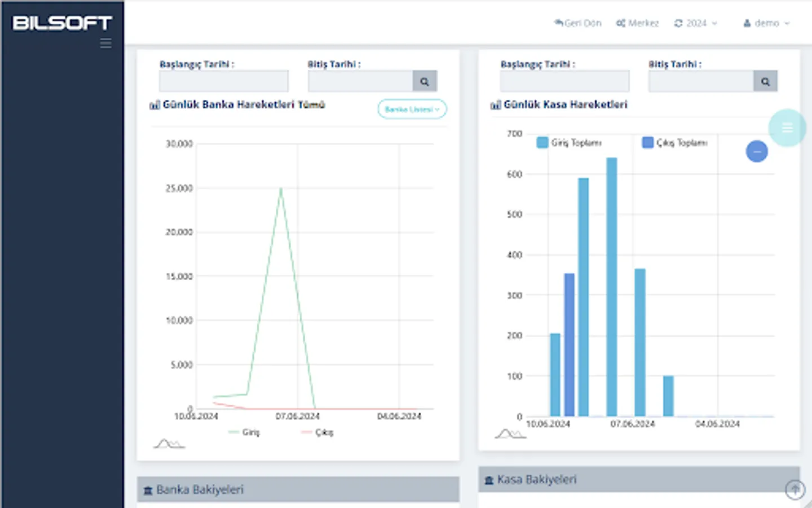Click the Banka Bakiyeleri header
The image size is (812, 508).
[298, 489]
